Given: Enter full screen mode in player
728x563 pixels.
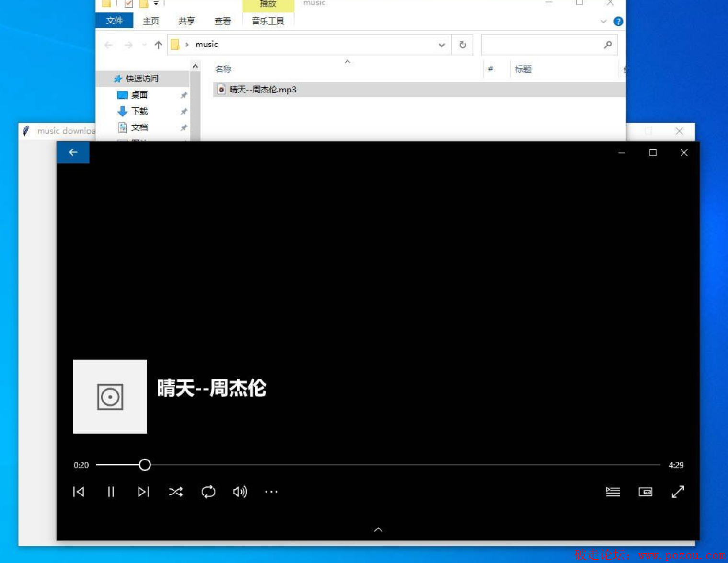Looking at the screenshot, I should (678, 492).
